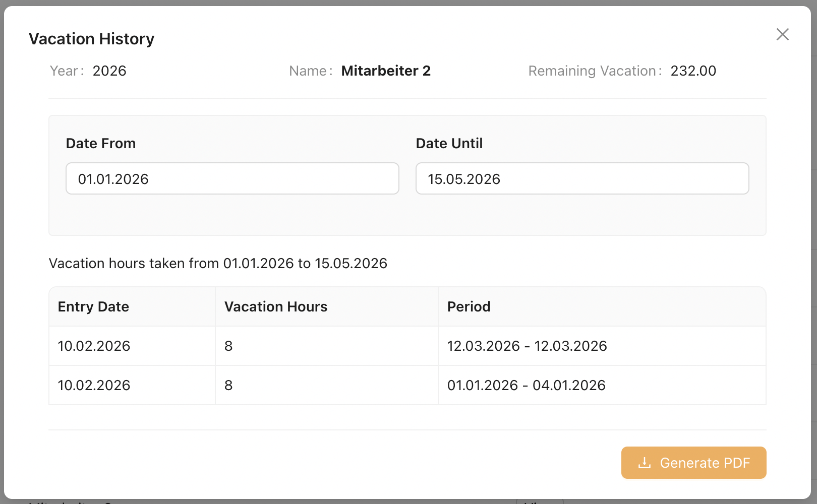Screen dimensions: 817x504
Task: Close the Vacation History dialog
Action: [782, 34]
